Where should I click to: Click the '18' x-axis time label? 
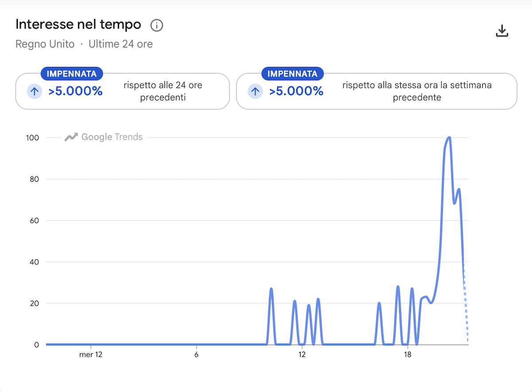[x=407, y=355]
